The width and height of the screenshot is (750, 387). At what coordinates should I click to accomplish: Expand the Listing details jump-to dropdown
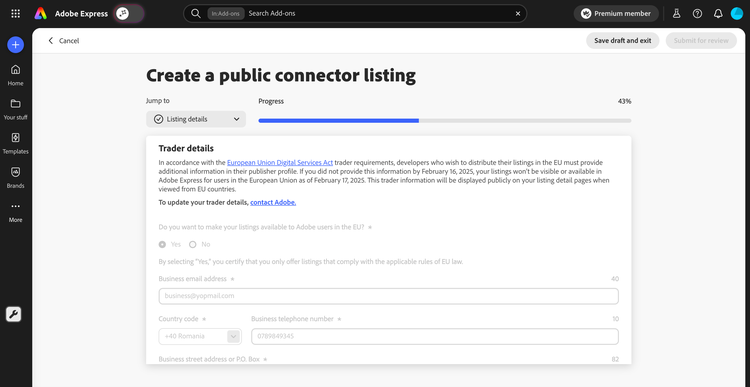196,119
